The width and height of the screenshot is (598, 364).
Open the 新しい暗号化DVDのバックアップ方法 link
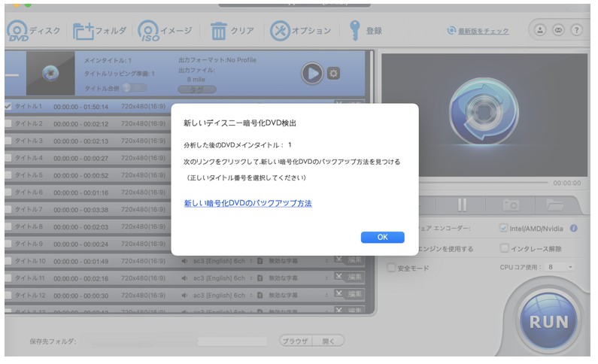(248, 203)
